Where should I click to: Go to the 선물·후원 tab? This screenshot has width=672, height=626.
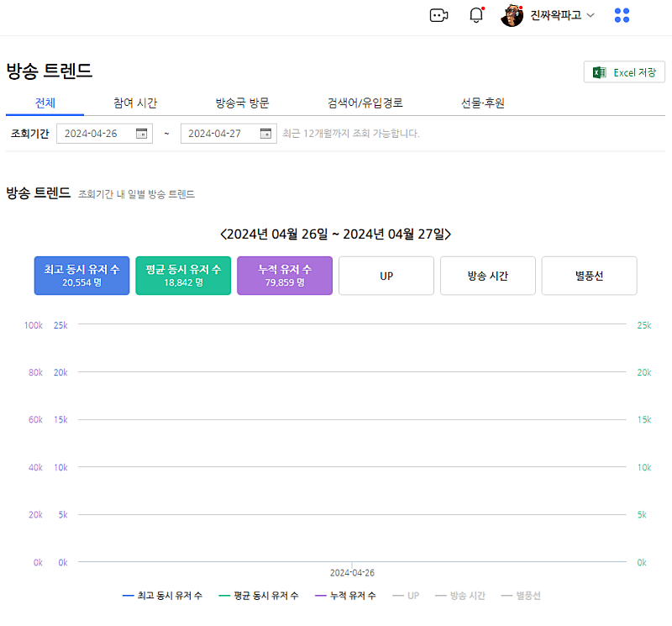point(483,103)
